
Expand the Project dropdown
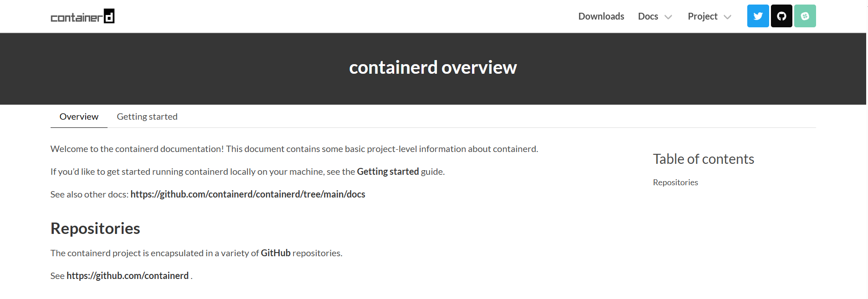(x=709, y=16)
